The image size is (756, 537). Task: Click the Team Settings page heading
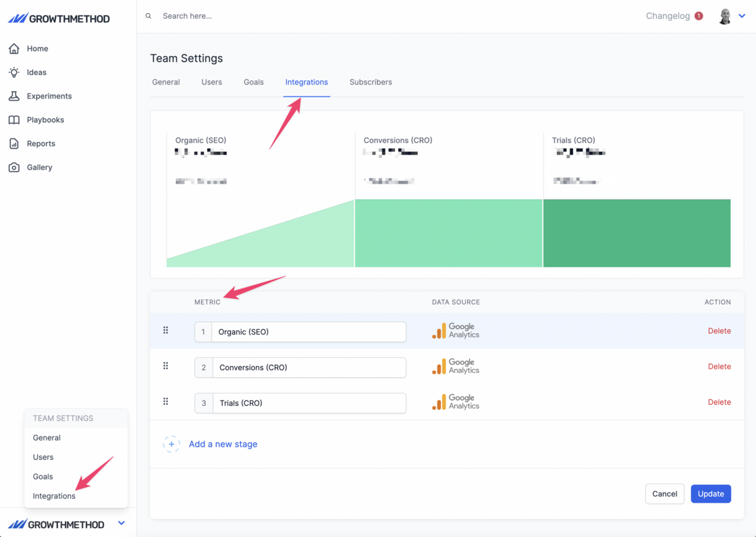tap(186, 58)
